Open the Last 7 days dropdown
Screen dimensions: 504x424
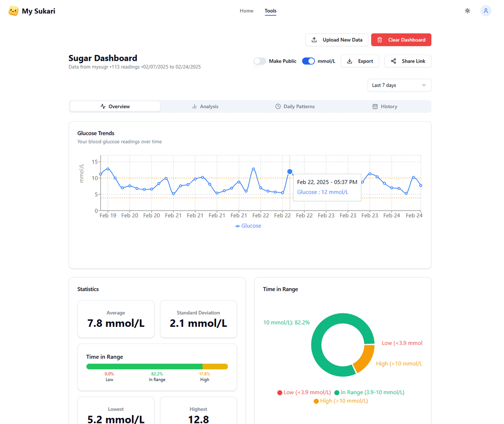click(399, 85)
